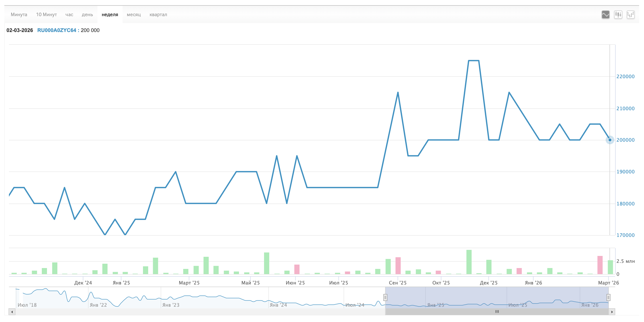Click the left scroll arrow of navigator
This screenshot has height=322, width=644.
(x=12, y=312)
